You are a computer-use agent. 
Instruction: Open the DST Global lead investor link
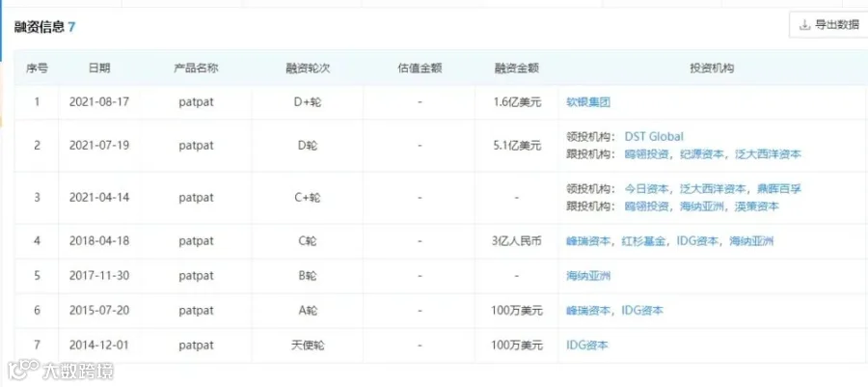tap(654, 137)
